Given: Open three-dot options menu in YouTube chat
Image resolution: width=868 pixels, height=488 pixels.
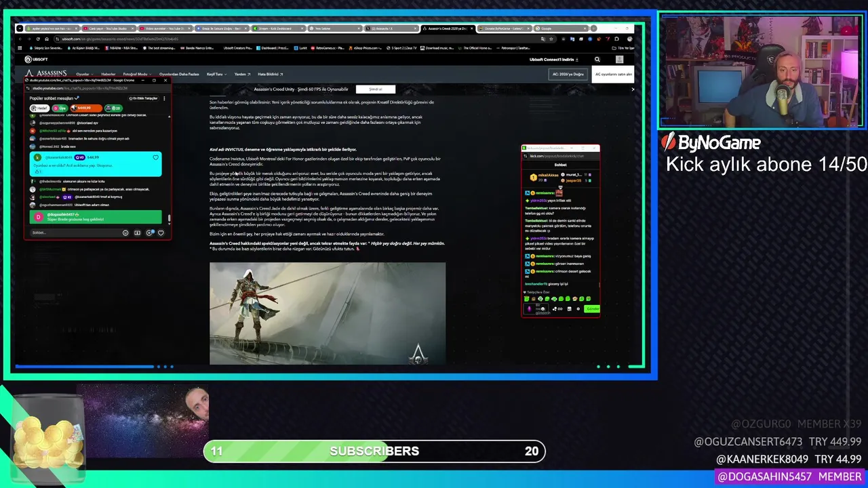Looking at the screenshot, I should (x=164, y=98).
